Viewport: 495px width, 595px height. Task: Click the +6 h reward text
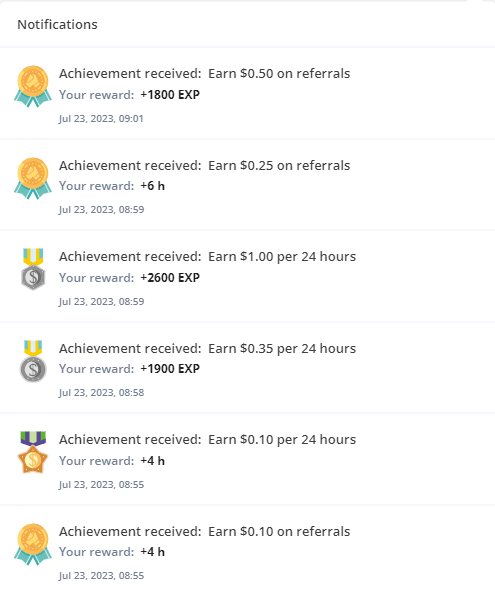(x=153, y=186)
